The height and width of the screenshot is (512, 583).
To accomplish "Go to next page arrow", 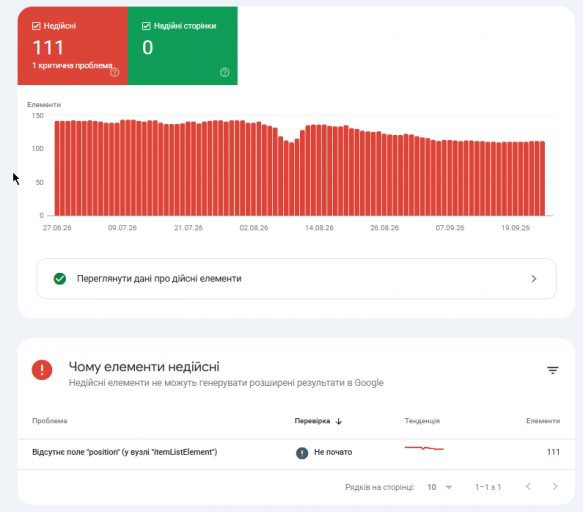I will (x=555, y=486).
